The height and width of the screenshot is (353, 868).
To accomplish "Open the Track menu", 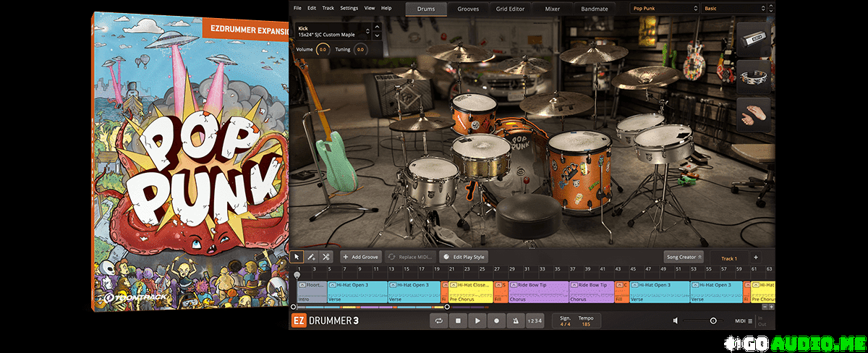I will pos(328,8).
